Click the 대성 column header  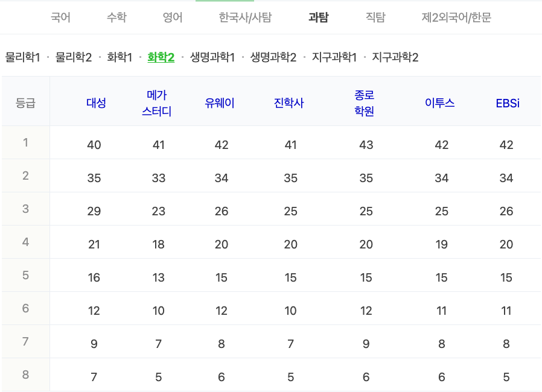tap(94, 103)
